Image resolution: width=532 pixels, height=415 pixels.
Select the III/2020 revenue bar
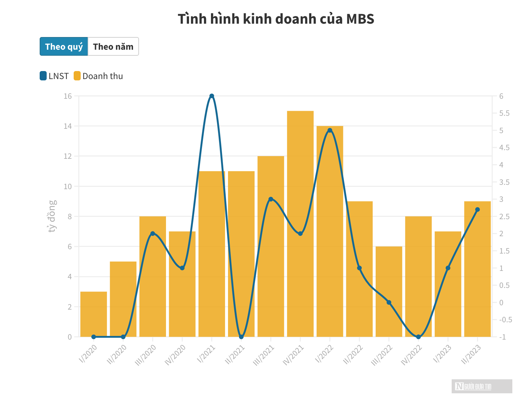[x=153, y=277]
